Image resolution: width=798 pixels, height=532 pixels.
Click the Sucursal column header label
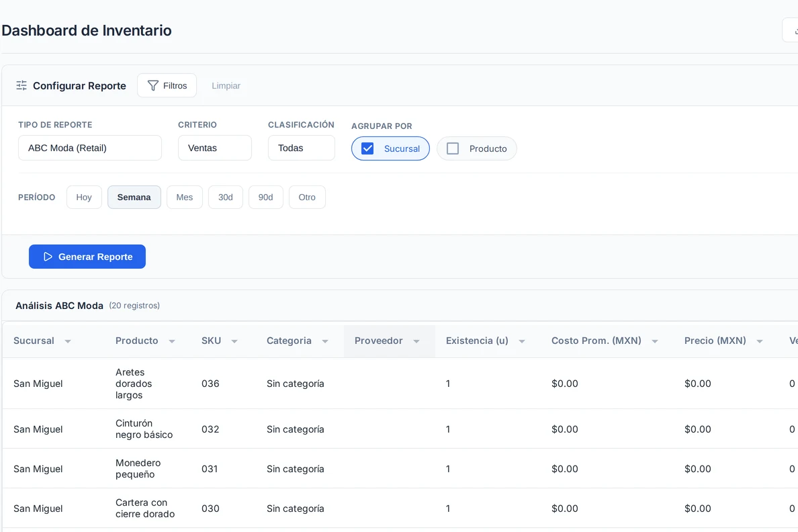point(34,341)
